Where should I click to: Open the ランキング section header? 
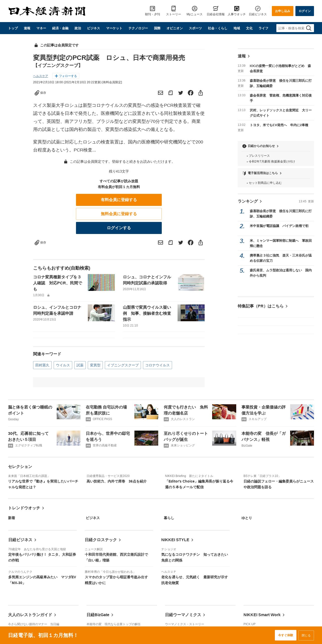pos(250,201)
